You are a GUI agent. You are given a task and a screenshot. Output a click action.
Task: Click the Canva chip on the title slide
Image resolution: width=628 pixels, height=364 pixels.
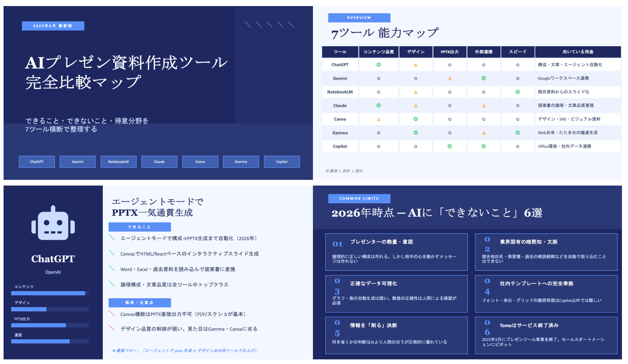[x=200, y=162]
